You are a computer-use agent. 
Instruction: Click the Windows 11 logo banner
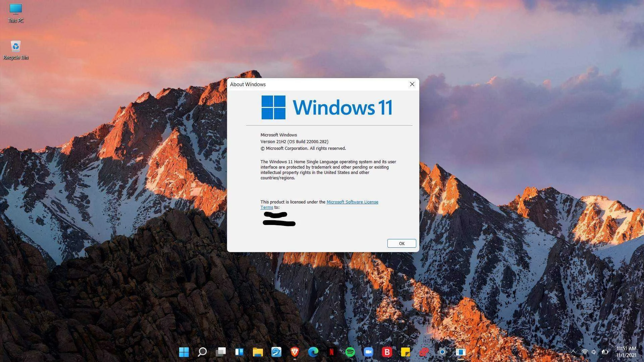pos(327,107)
